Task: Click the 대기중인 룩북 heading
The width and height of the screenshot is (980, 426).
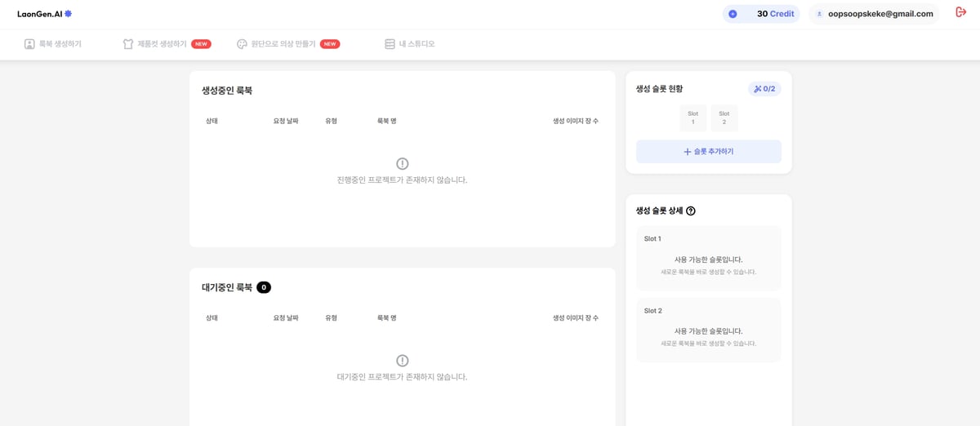Action: pyautogui.click(x=227, y=287)
